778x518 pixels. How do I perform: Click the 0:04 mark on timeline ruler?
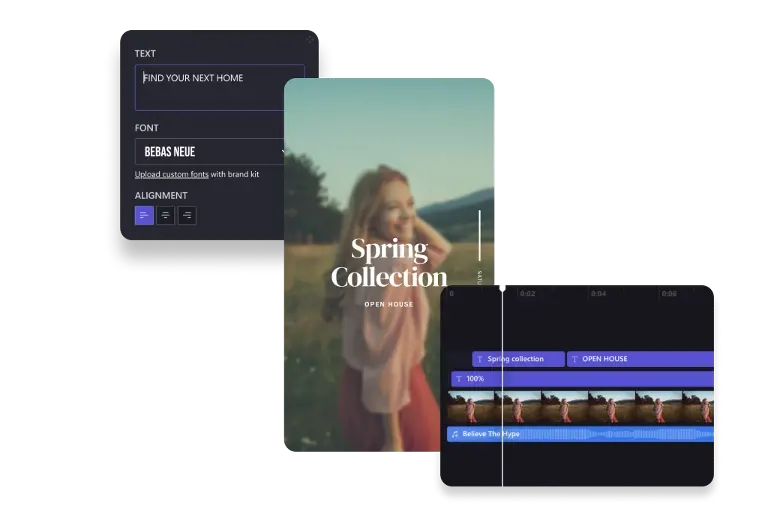[598, 294]
